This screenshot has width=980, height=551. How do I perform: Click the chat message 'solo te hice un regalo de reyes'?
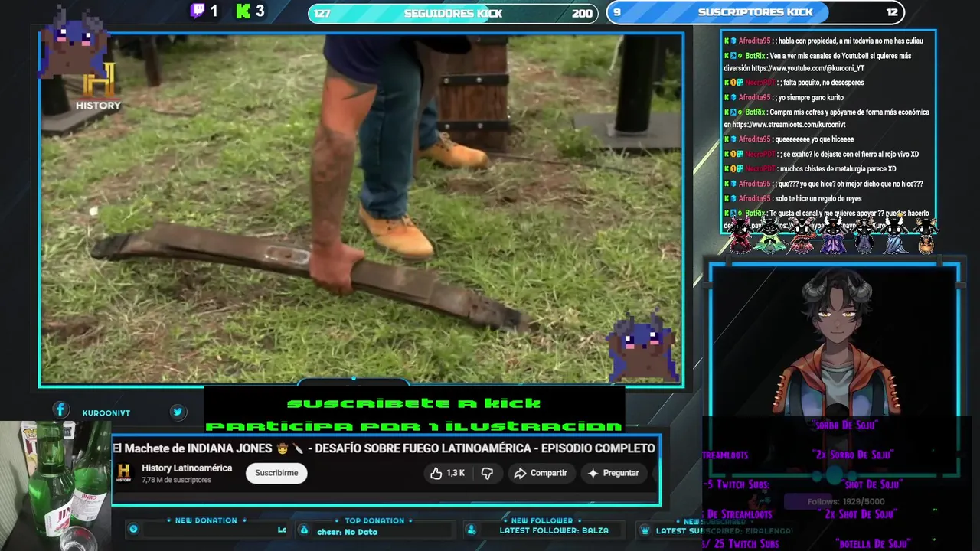pyautogui.click(x=818, y=199)
